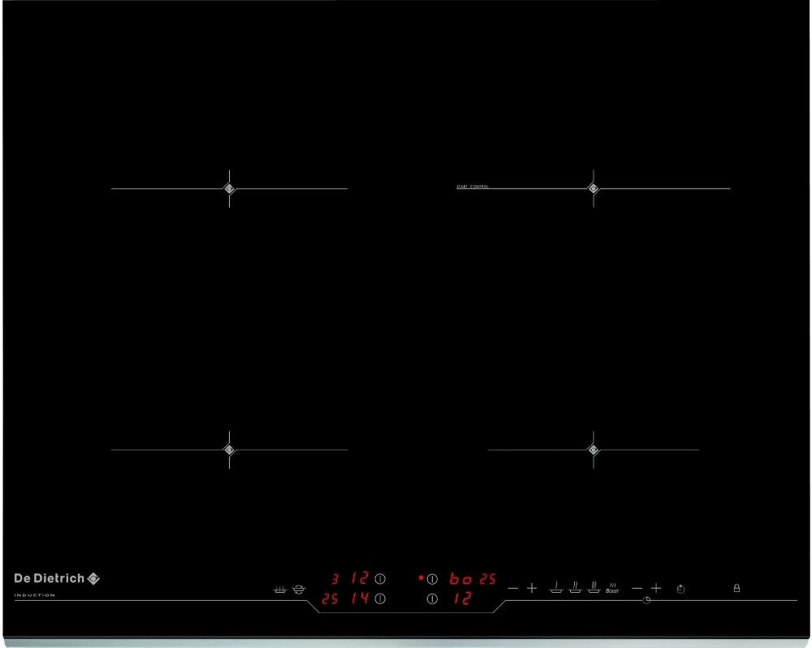
Task: Decrease power with minus left of presets
Action: (512, 588)
